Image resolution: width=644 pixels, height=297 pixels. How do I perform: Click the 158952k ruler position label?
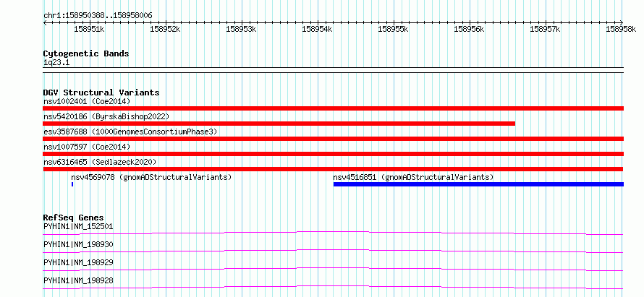tap(165, 29)
